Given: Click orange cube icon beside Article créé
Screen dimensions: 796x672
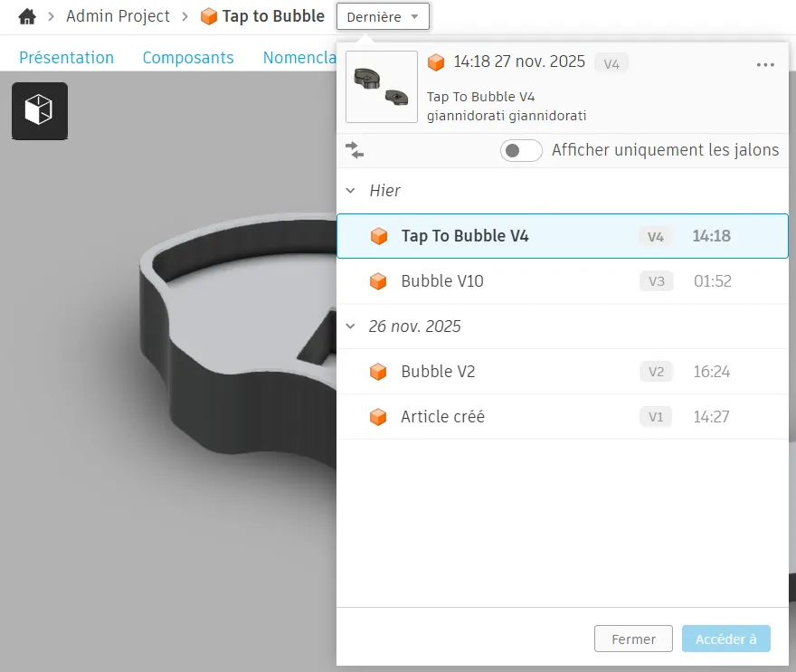Looking at the screenshot, I should [x=378, y=417].
